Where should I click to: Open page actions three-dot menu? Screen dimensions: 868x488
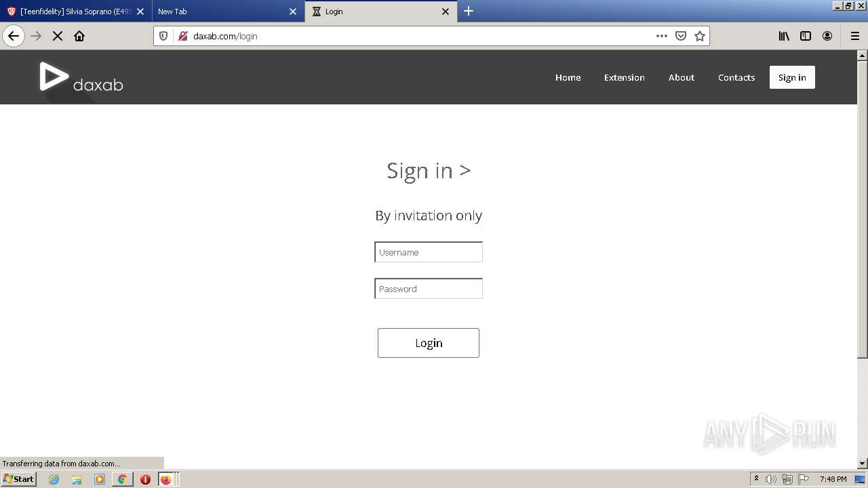(662, 36)
